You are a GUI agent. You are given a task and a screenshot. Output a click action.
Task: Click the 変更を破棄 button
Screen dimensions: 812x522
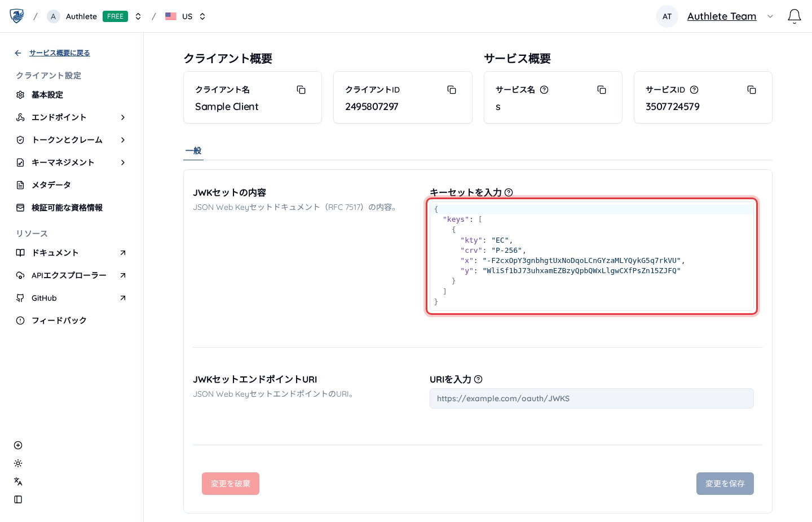point(231,484)
